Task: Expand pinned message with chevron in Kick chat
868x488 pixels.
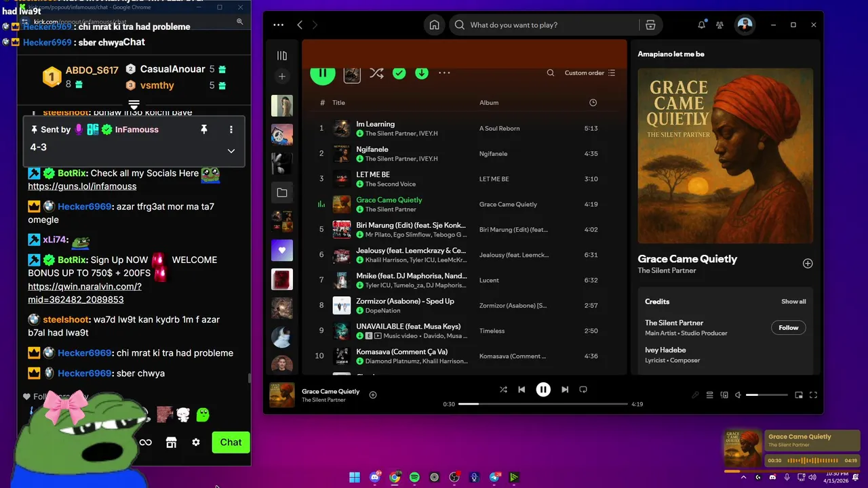Action: tap(231, 151)
